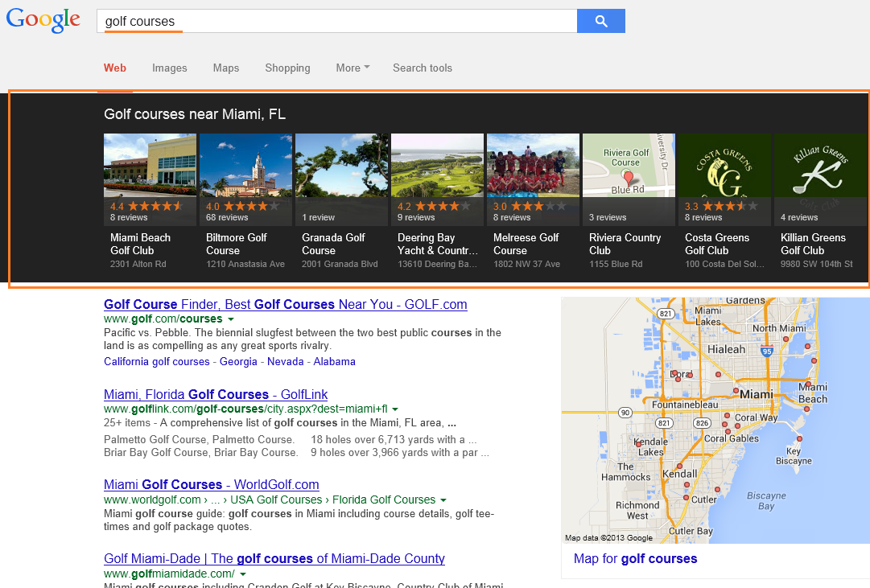Click the blue search magnifier button
870x588 pixels.
coord(601,21)
